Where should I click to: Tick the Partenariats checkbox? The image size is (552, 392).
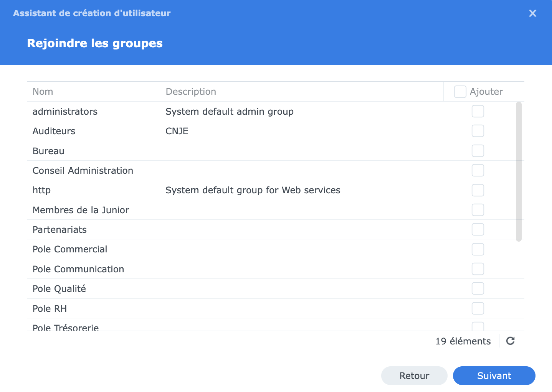click(478, 229)
